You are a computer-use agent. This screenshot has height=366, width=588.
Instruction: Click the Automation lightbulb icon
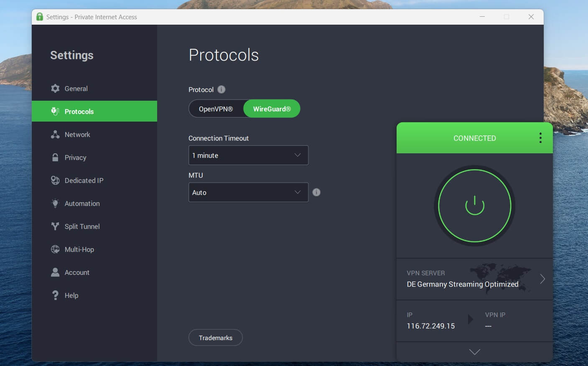[x=55, y=203]
